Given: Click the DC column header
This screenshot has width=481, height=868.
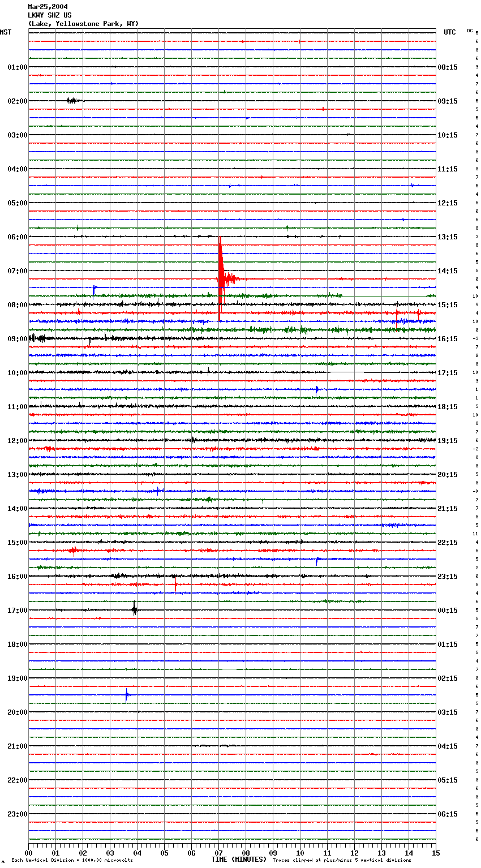Looking at the screenshot, I should point(470,31).
